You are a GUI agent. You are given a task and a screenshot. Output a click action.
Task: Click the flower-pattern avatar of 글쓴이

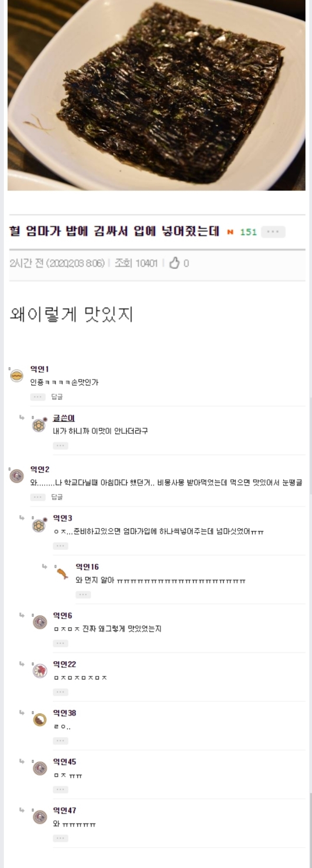(x=39, y=425)
